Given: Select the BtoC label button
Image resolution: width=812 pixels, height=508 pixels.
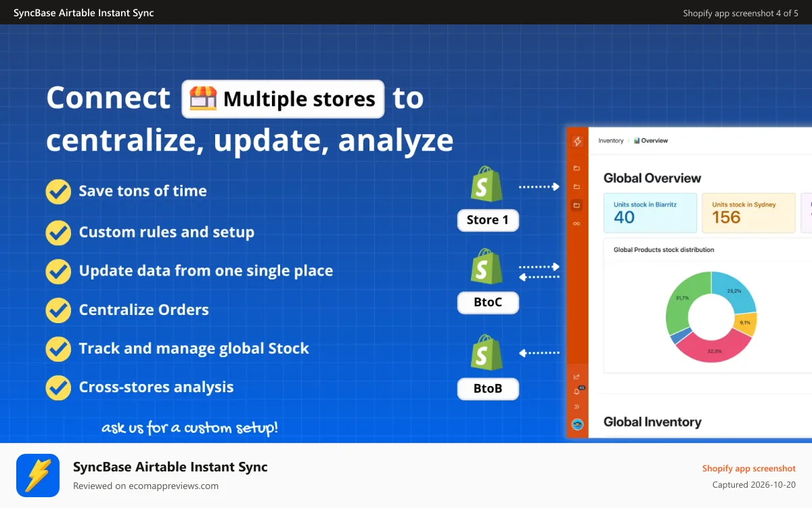Looking at the screenshot, I should pos(488,302).
